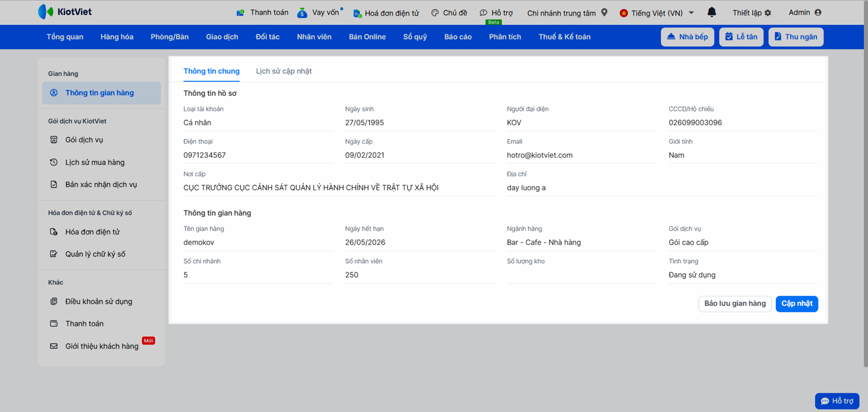Image resolution: width=868 pixels, height=412 pixels.
Task: Click the Loại tài khoản field Cá nhân
Action: pos(258,123)
